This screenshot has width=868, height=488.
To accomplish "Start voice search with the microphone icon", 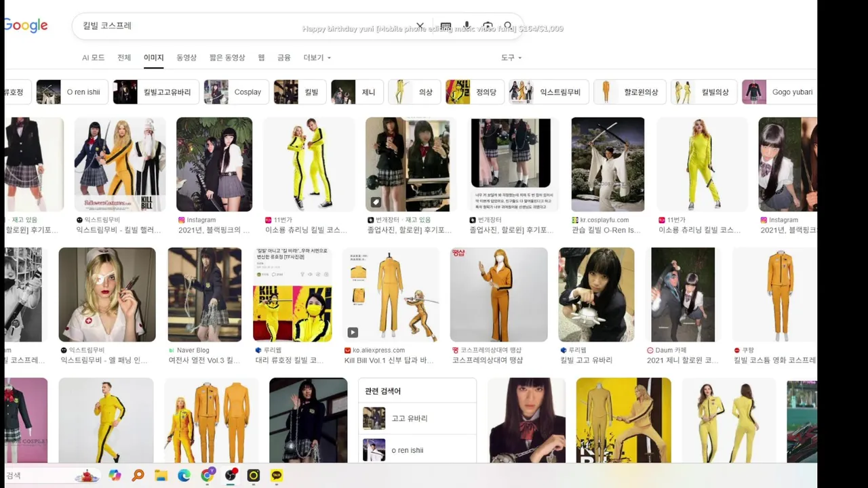I will [x=467, y=26].
